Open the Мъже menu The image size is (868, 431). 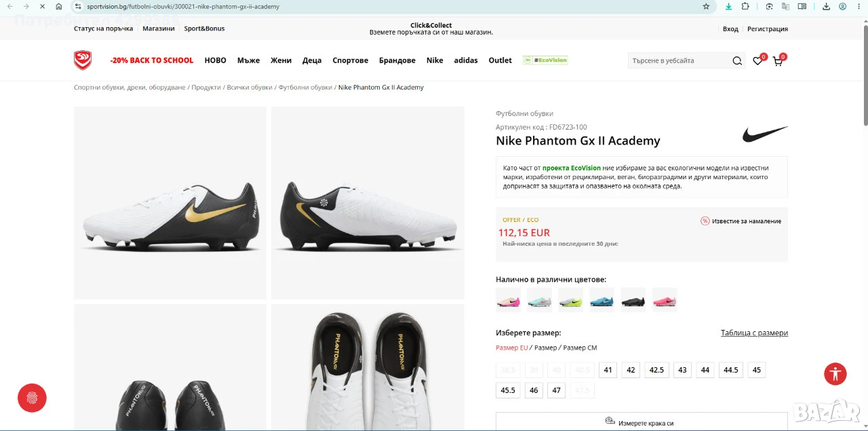tap(248, 60)
